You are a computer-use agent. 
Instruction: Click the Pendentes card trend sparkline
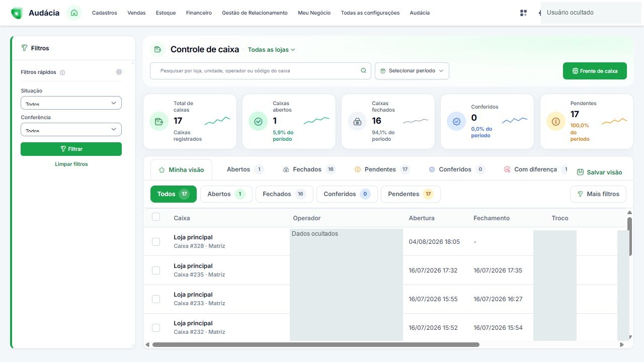(614, 121)
